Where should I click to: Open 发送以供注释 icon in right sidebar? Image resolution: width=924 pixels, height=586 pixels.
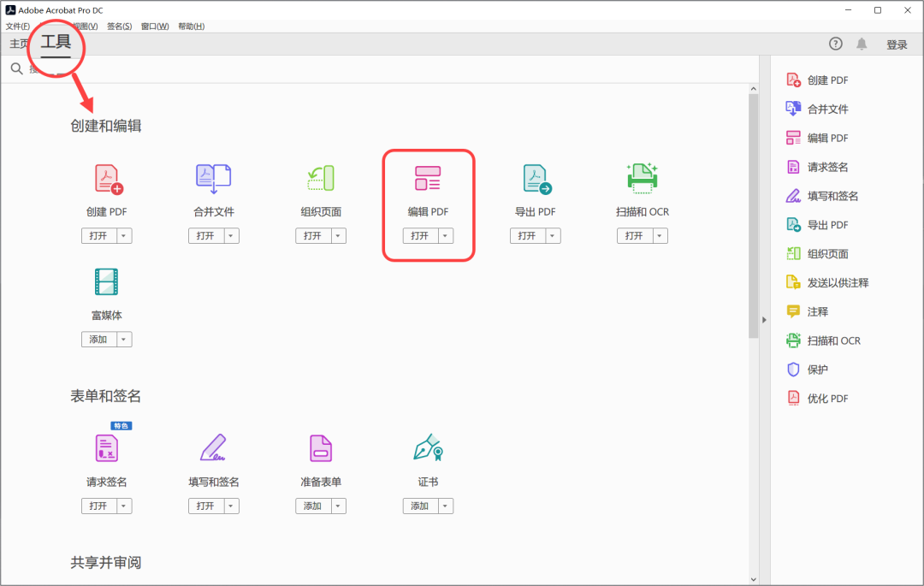[794, 282]
